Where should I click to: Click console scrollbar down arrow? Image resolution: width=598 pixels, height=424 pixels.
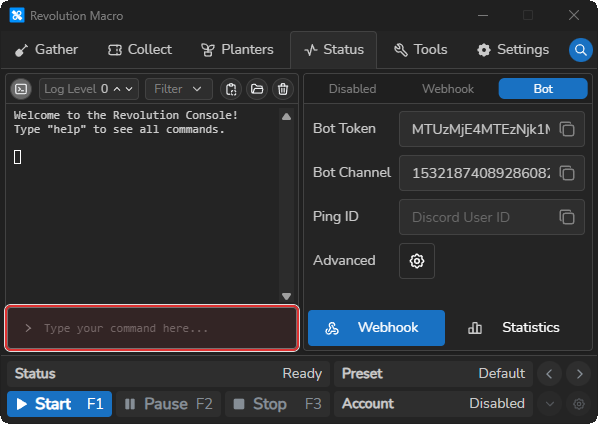[x=286, y=296]
